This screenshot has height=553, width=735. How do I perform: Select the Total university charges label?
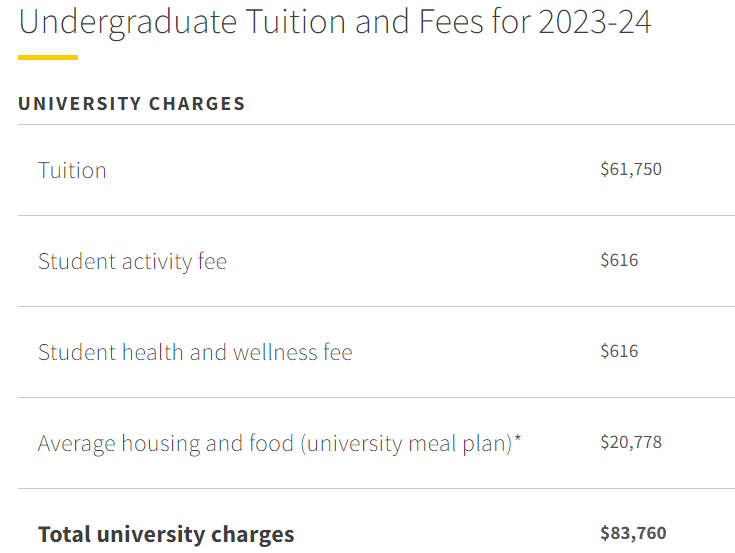[x=166, y=534]
